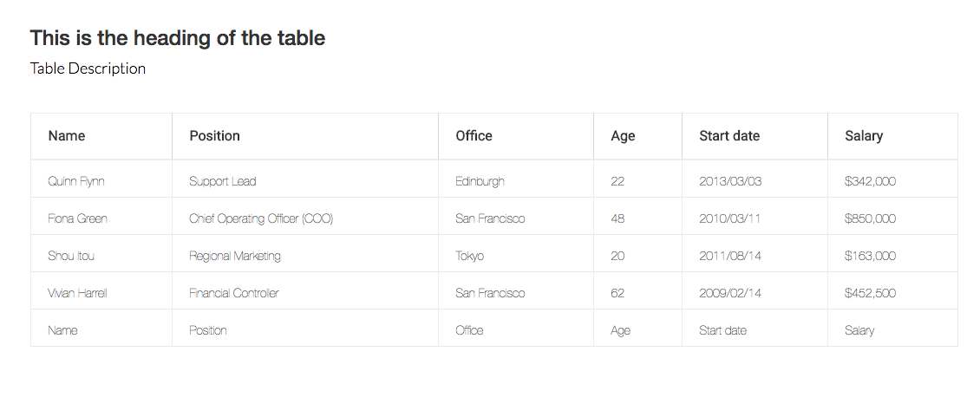Image resolution: width=980 pixels, height=404 pixels.
Task: Click the Edinburgh office cell
Action: coord(516,181)
